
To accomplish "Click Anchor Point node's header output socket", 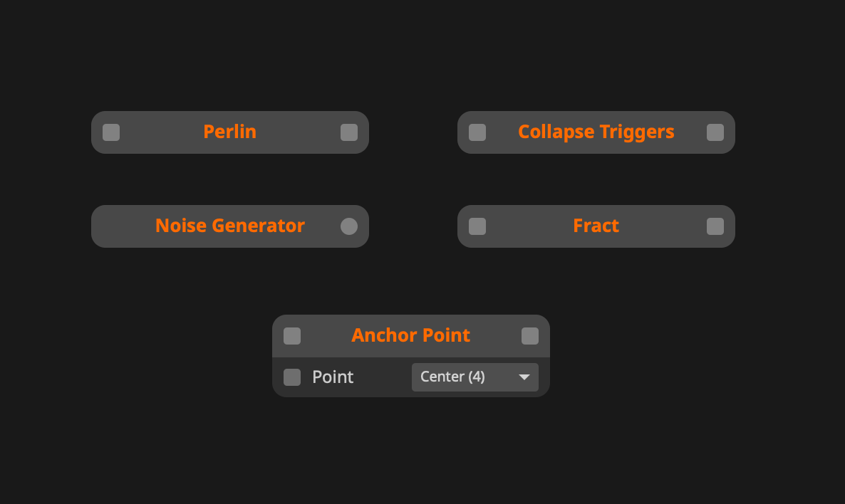I will pyautogui.click(x=530, y=336).
